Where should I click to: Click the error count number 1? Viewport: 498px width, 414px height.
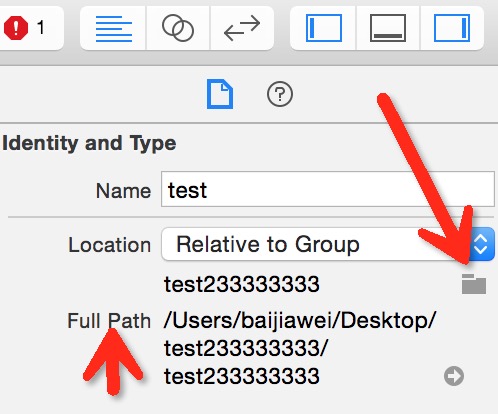(41, 27)
